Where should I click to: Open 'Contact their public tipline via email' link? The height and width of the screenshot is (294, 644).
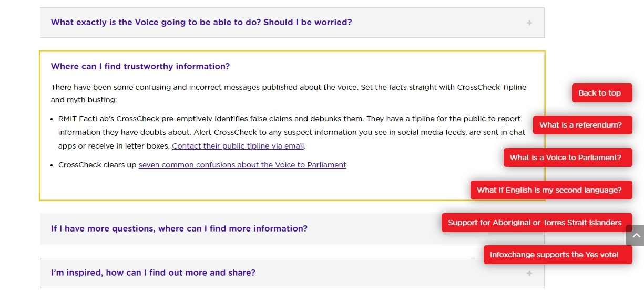pos(238,146)
